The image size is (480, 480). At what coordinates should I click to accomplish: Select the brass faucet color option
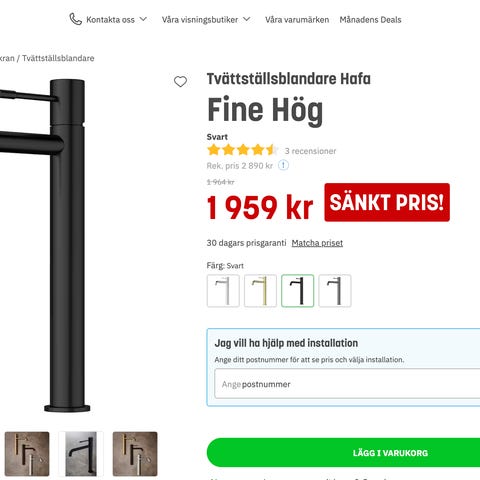pyautogui.click(x=260, y=291)
